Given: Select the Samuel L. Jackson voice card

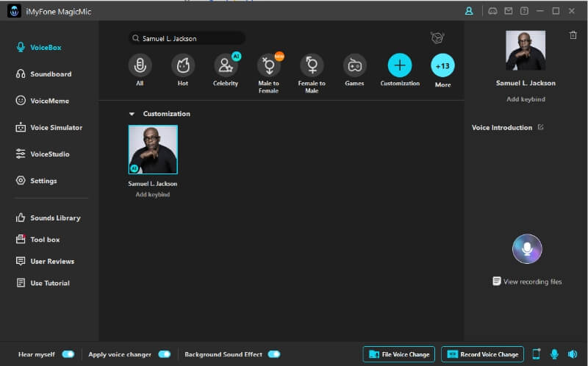Looking at the screenshot, I should (153, 150).
